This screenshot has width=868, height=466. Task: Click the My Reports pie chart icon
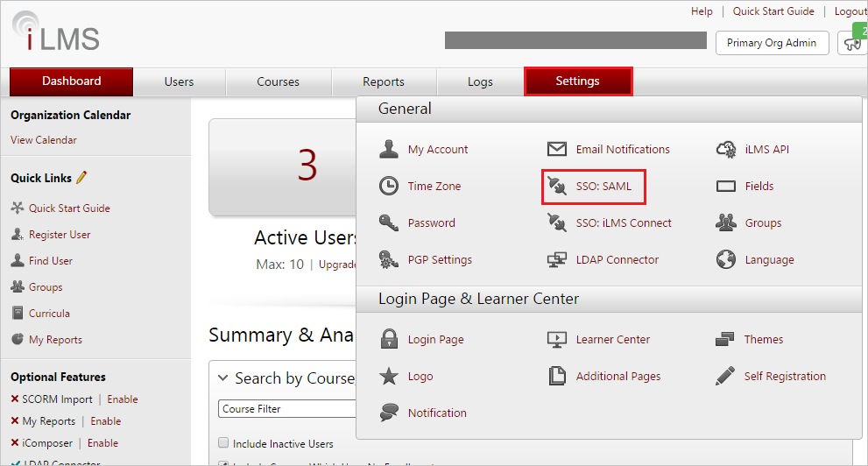coord(18,339)
